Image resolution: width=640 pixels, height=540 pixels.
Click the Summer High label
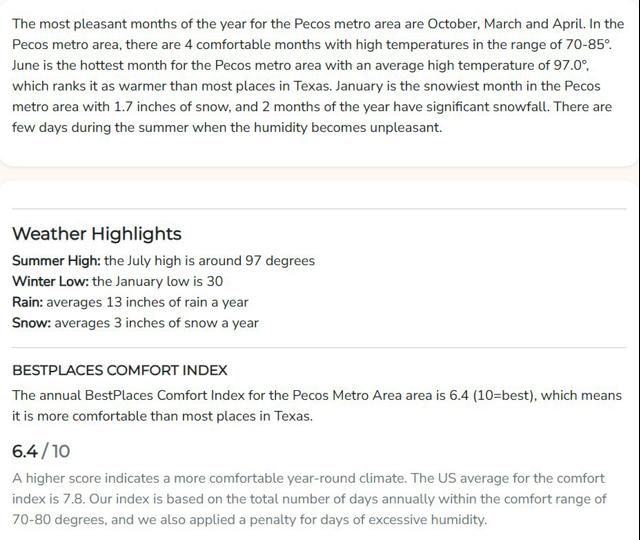coord(56,260)
